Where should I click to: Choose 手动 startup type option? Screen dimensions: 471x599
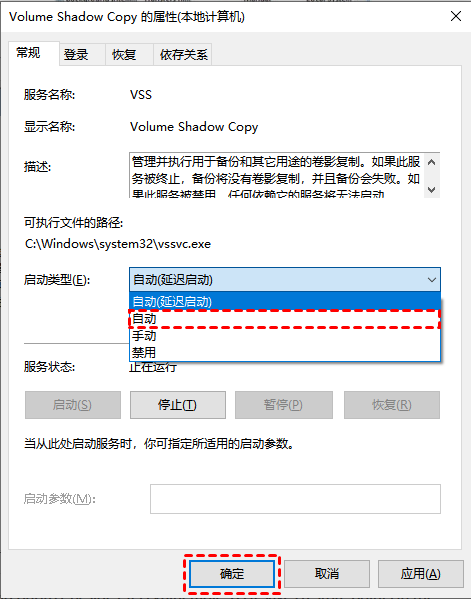pos(285,336)
